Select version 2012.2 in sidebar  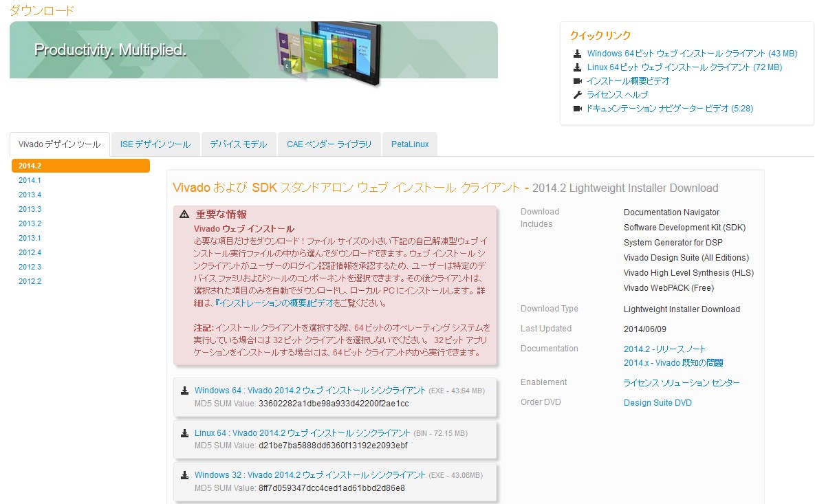30,282
